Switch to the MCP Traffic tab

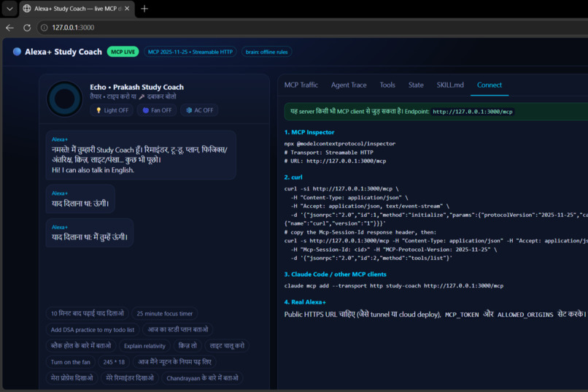301,85
